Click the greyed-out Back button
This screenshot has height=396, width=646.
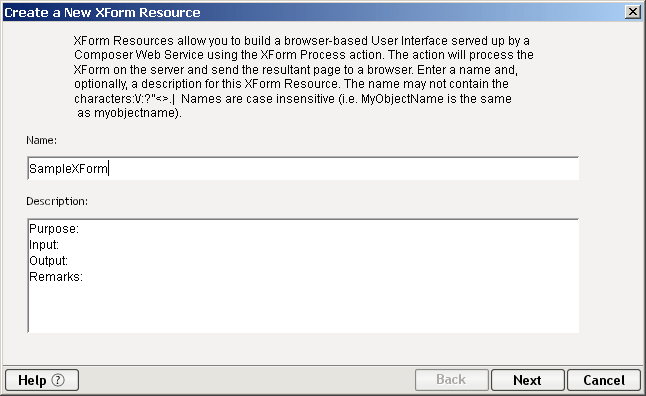pos(451,380)
